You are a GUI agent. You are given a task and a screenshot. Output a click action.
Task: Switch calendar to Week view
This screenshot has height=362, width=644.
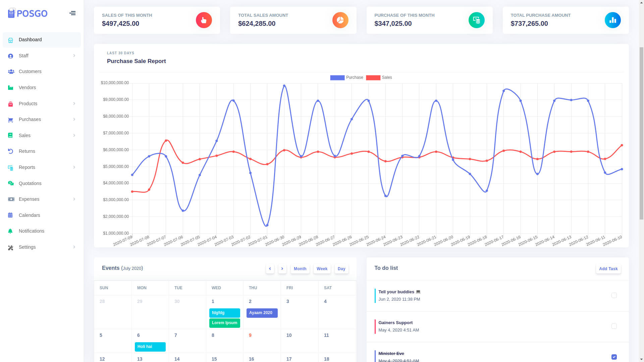pyautogui.click(x=322, y=269)
